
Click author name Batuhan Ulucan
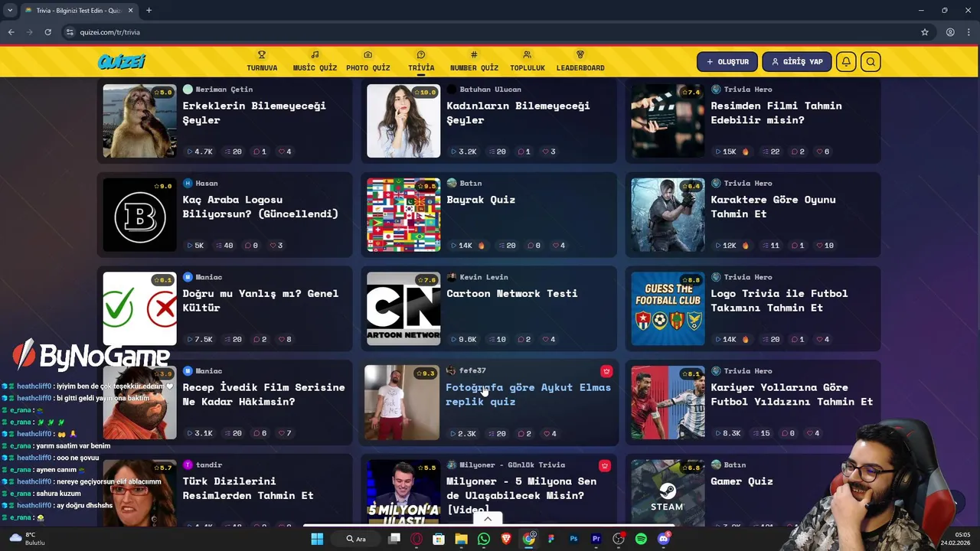[490, 90]
